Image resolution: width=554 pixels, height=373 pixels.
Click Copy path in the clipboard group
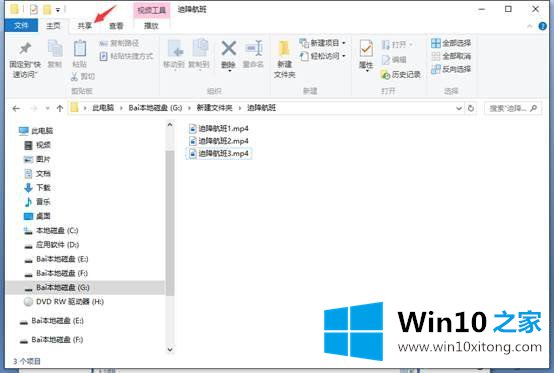point(119,43)
